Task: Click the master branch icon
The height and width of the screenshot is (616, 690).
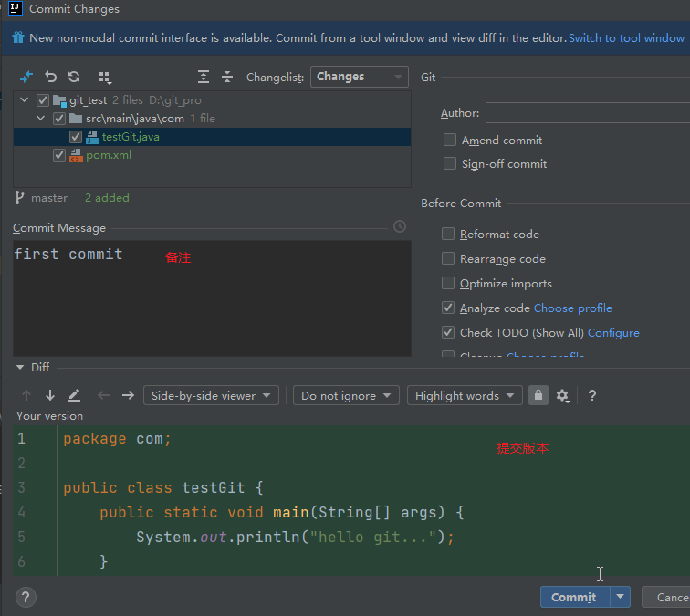Action: click(x=19, y=197)
